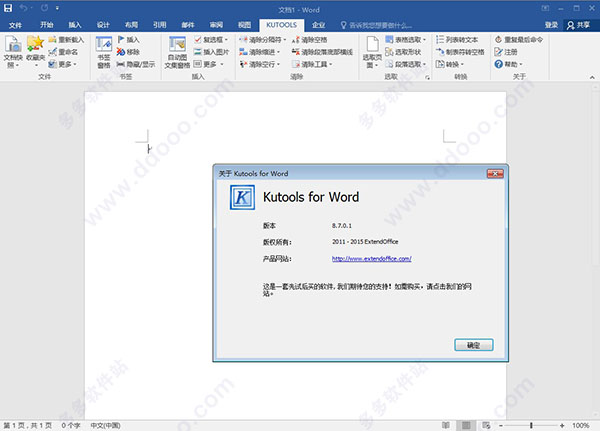The image size is (600, 431).
Task: Open the 收藏夹 favorites folder icon
Action: (36, 52)
